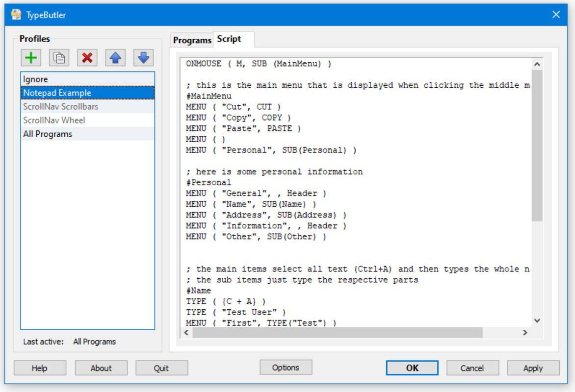Click the TypeButler title bar app icon
575x392 pixels.
16,15
